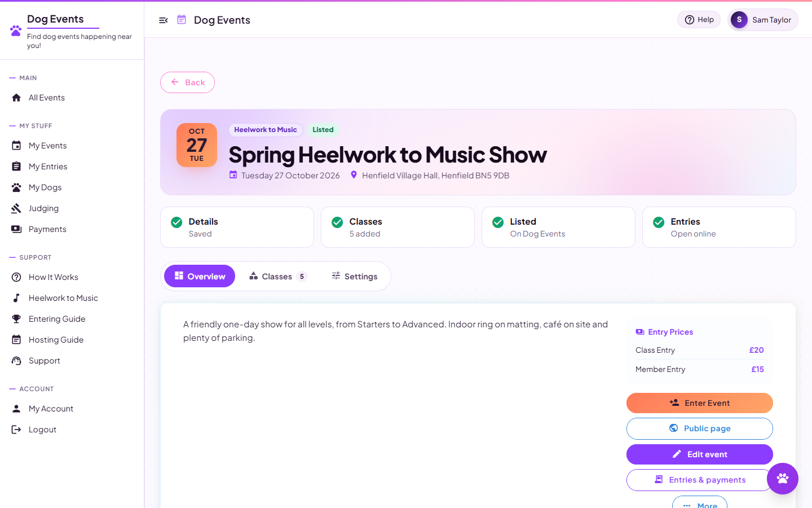Click the Classes 5 added status card
The height and width of the screenshot is (508, 812).
click(398, 227)
